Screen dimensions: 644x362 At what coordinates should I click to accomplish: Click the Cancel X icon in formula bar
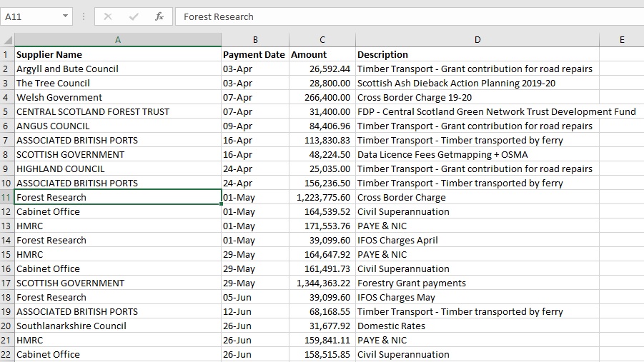tap(108, 16)
